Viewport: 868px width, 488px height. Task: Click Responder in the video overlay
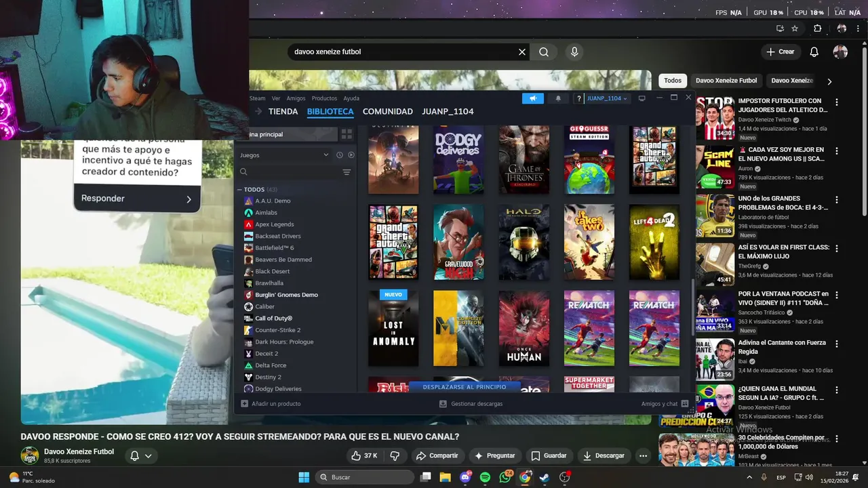(x=136, y=199)
